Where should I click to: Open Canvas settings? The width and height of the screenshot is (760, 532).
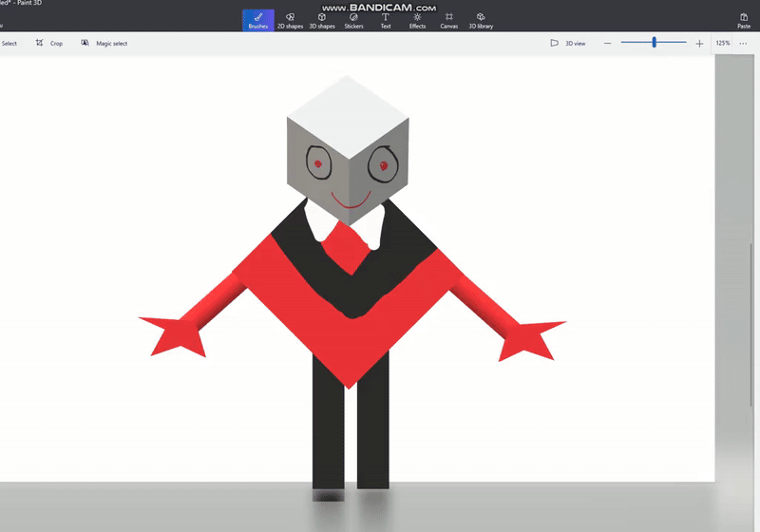coord(448,20)
